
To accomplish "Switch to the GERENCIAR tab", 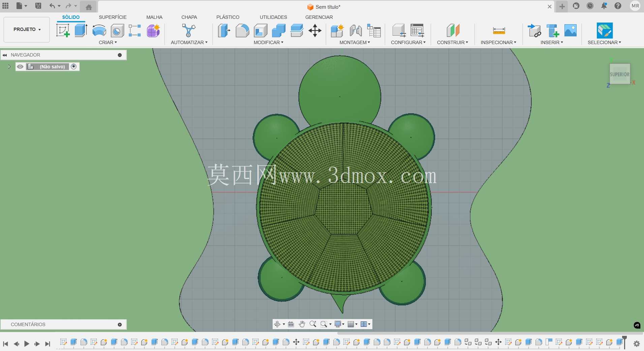I will [319, 17].
